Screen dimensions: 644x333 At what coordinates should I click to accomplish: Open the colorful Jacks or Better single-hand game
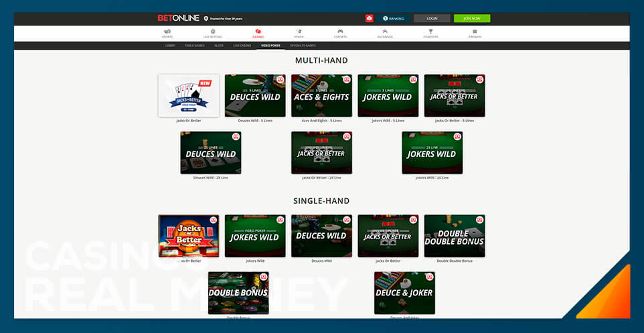click(x=189, y=236)
